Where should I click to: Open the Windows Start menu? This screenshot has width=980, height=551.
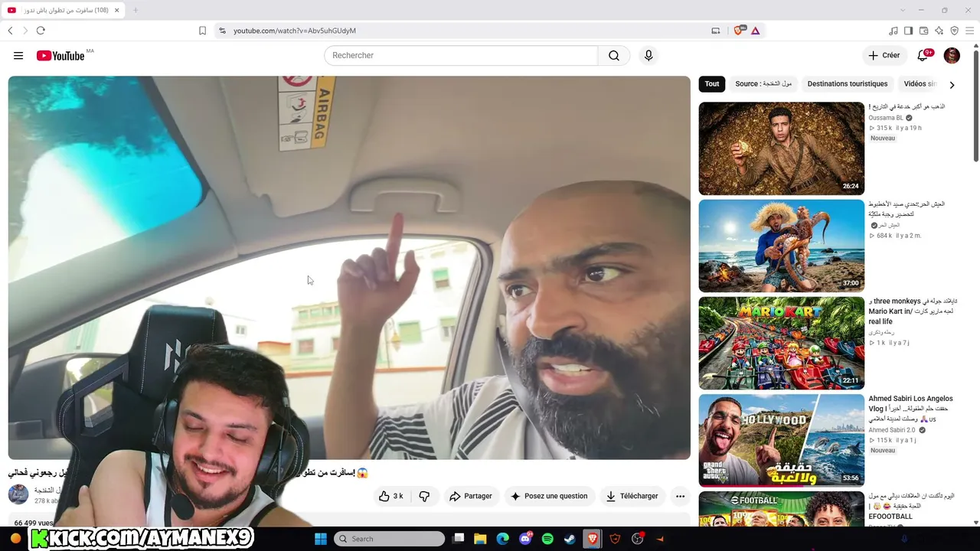321,539
